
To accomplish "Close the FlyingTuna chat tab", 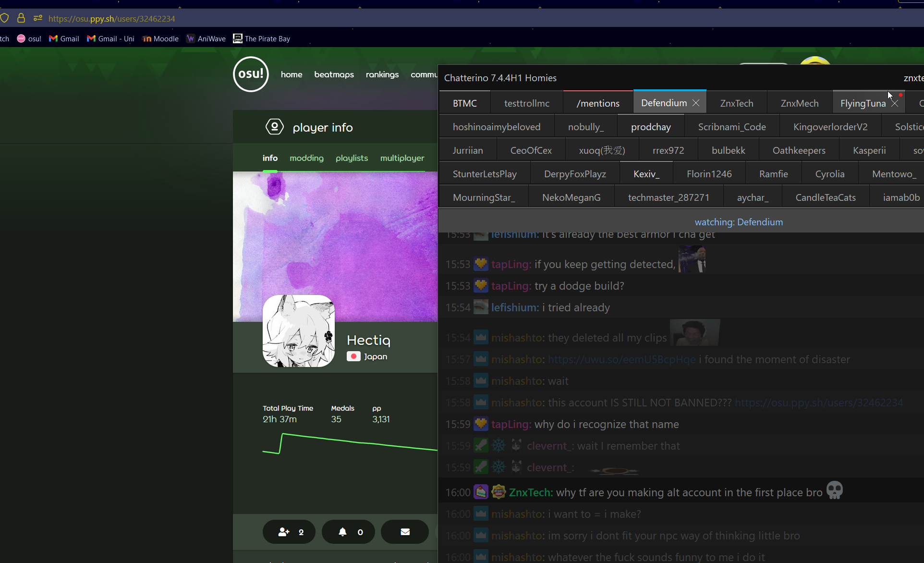I will pos(895,103).
